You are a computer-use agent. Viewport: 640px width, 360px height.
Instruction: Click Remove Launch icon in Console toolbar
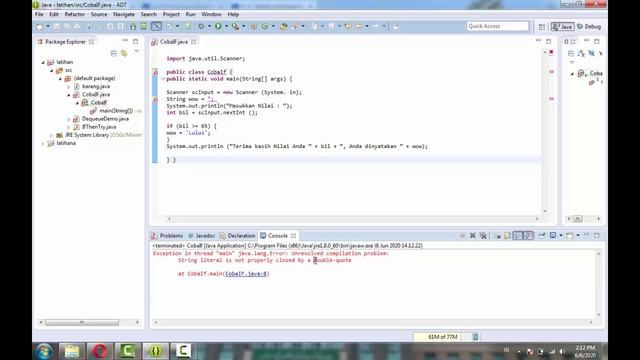coord(473,236)
